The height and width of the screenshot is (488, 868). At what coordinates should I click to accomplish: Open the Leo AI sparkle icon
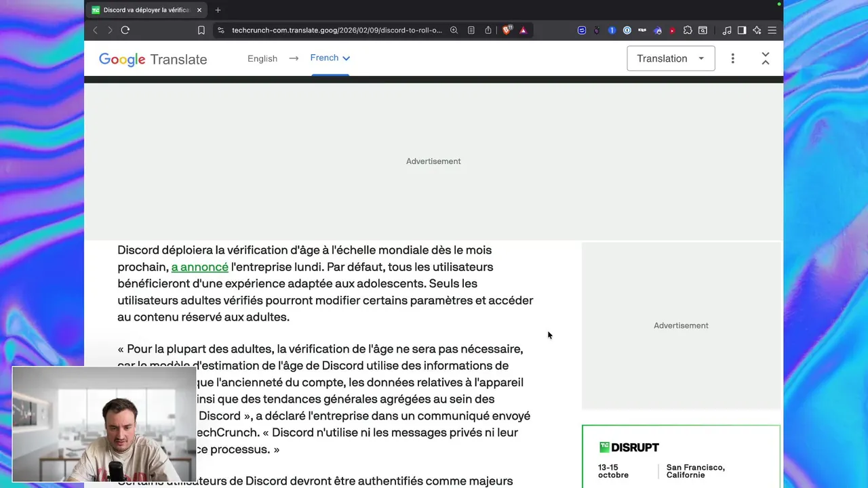[x=757, y=30]
